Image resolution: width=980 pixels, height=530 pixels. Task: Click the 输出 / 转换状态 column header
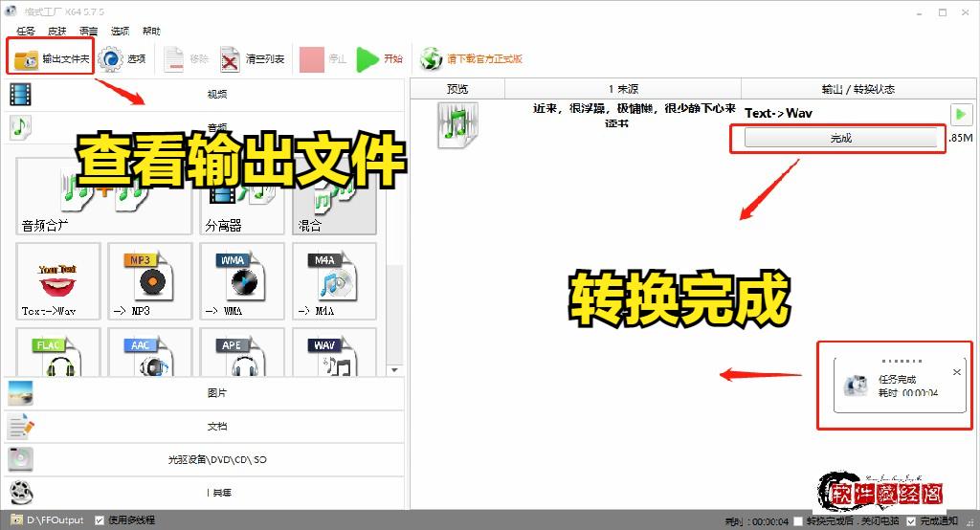857,89
